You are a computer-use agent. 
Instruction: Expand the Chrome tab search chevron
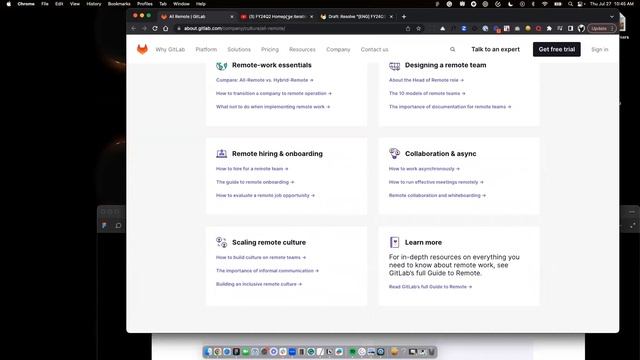(x=611, y=17)
